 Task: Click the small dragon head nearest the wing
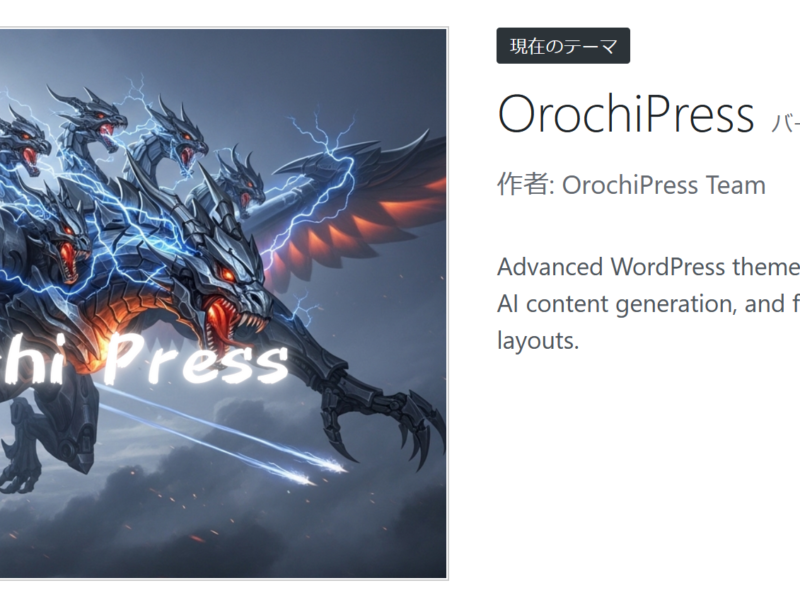point(241,186)
